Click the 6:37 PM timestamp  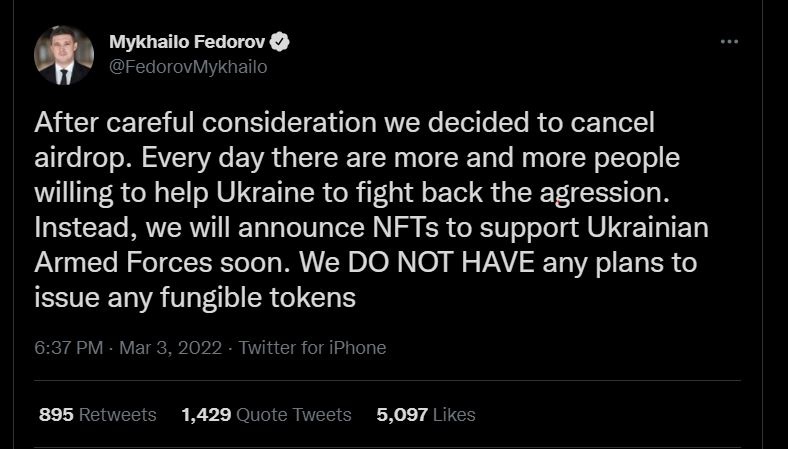pyautogui.click(x=68, y=348)
